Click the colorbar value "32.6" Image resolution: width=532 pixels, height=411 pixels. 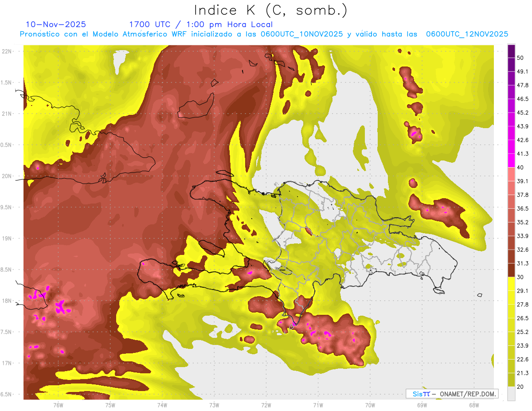(523, 250)
